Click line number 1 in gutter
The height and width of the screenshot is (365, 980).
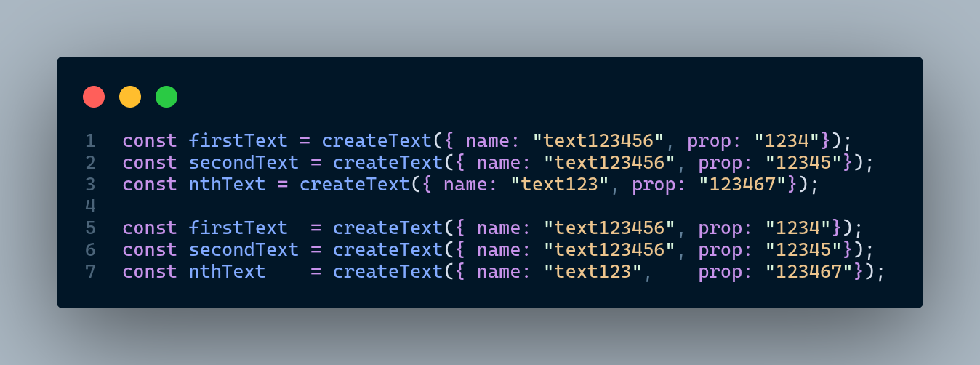90,140
